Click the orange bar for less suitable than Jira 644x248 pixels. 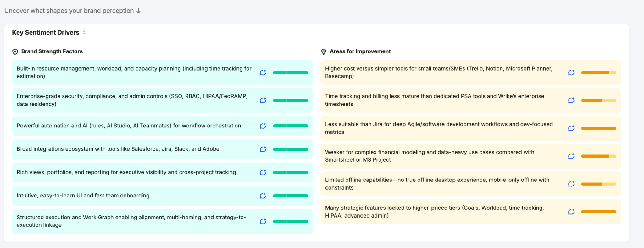[x=599, y=128]
